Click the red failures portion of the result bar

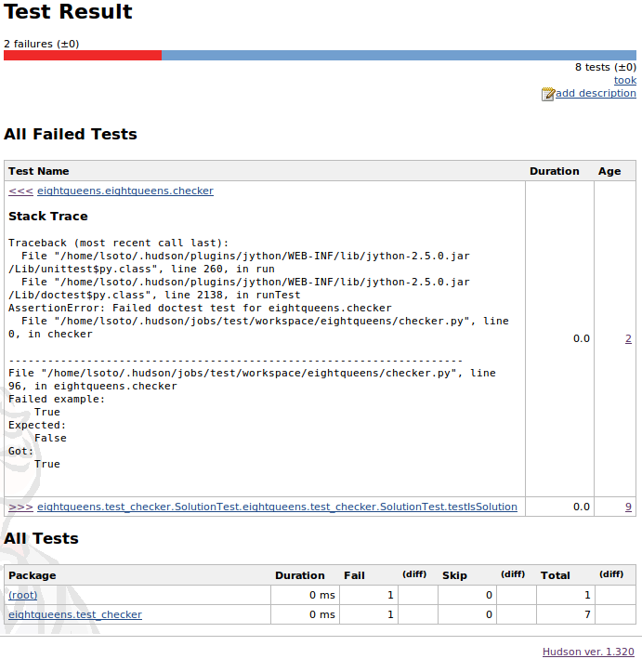point(83,56)
